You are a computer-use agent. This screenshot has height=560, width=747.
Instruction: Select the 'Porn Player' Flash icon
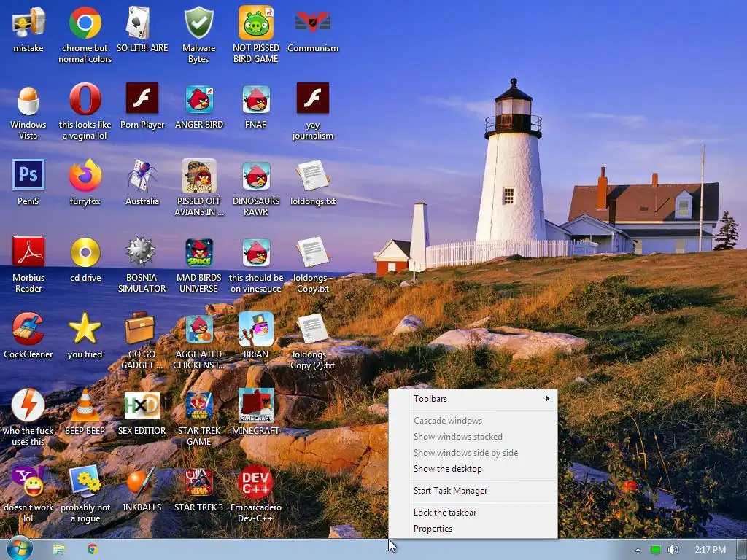(142, 98)
